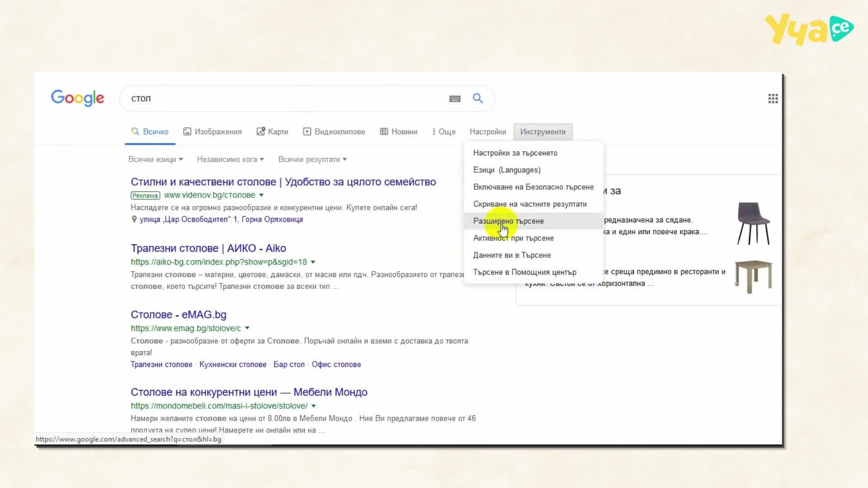Open the Мебели Мондо result
868x488 pixels.
click(x=249, y=392)
